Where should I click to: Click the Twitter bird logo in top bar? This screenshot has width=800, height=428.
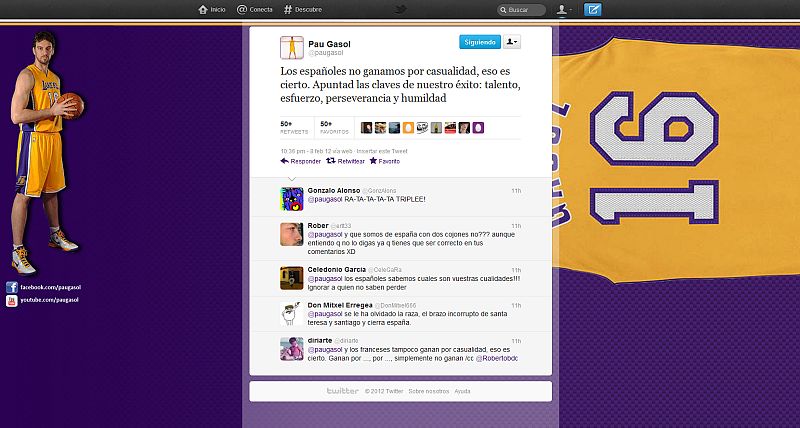(400, 10)
